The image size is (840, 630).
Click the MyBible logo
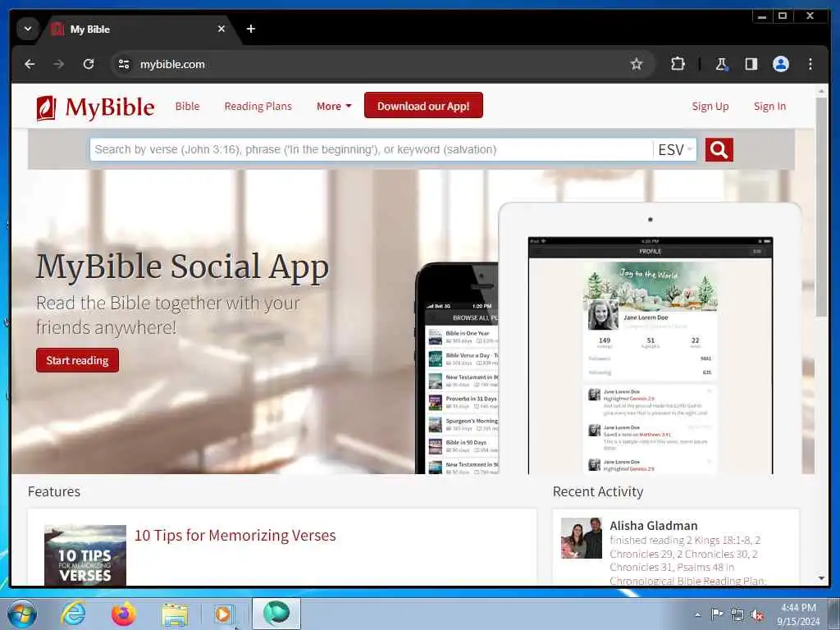[95, 107]
